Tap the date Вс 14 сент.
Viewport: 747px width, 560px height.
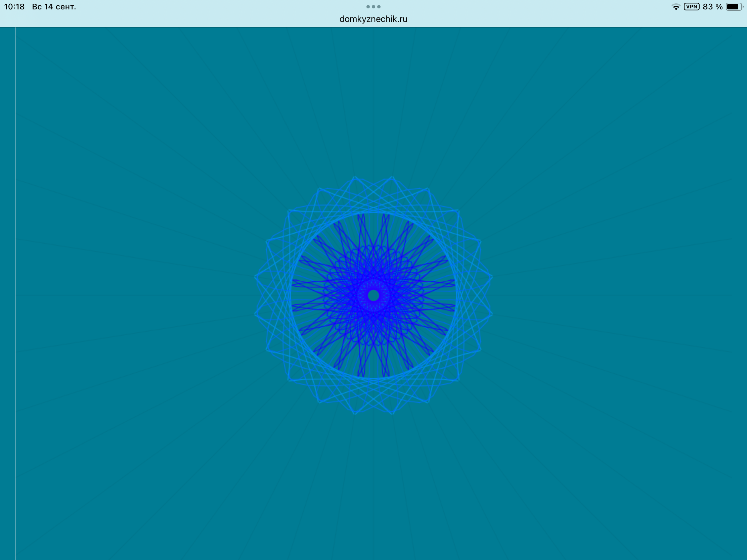click(x=54, y=7)
